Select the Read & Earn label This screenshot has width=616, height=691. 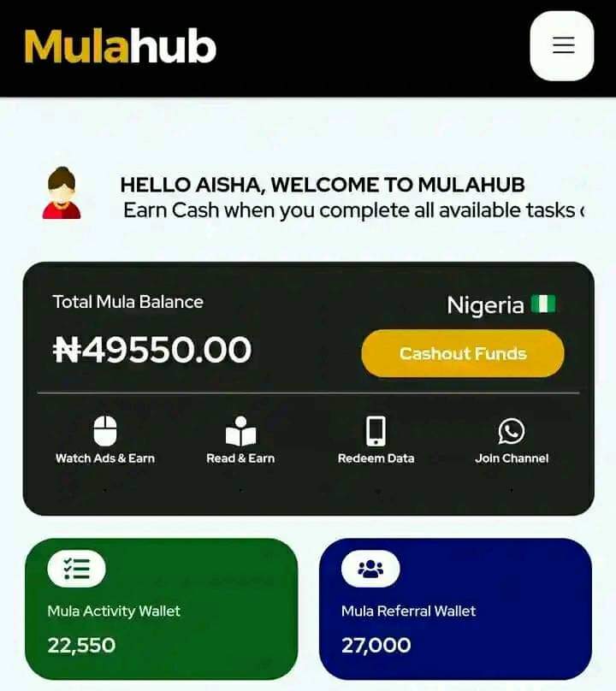(x=240, y=458)
